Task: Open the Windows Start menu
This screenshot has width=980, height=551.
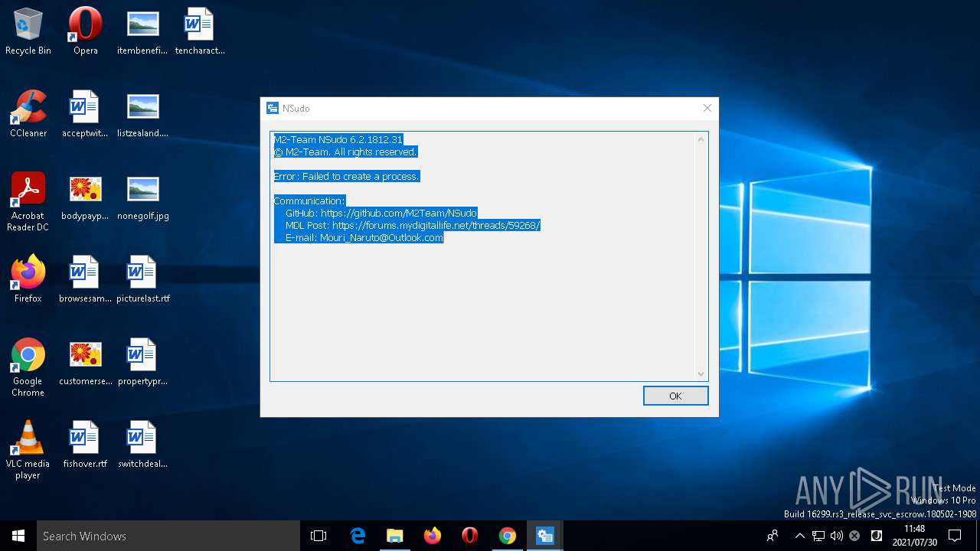Action: click(18, 536)
